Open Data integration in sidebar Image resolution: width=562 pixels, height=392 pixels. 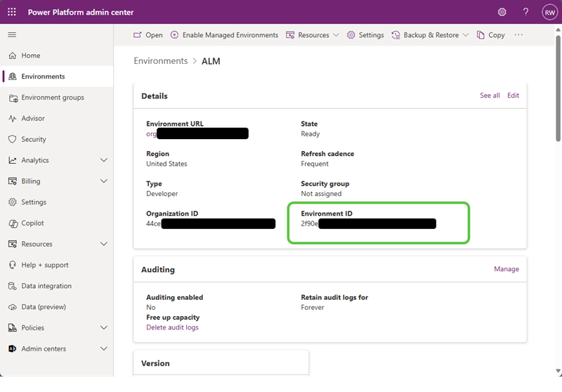pos(46,286)
